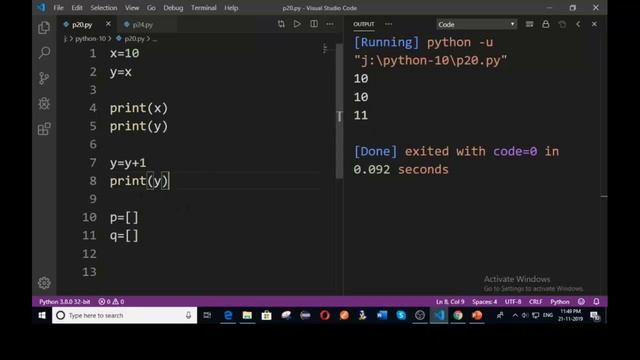Open Microsoft Store from the taskbar
The height and width of the screenshot is (360, 640).
pyautogui.click(x=267, y=315)
